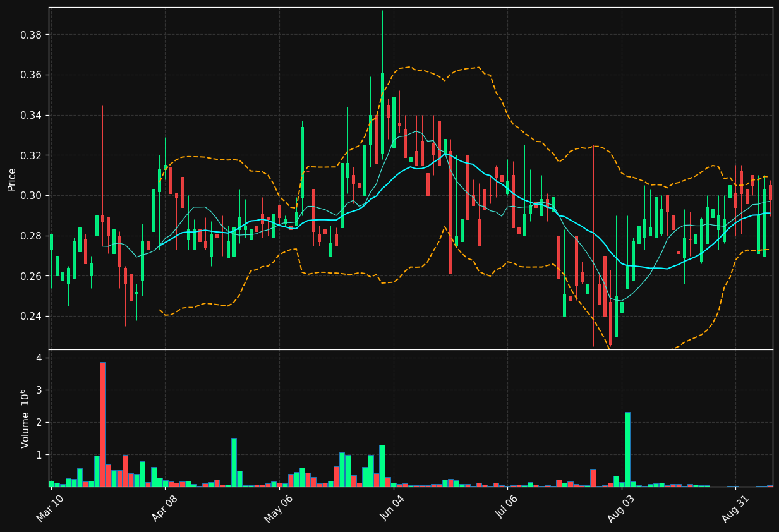Click the Aug 31 date label

(x=734, y=508)
